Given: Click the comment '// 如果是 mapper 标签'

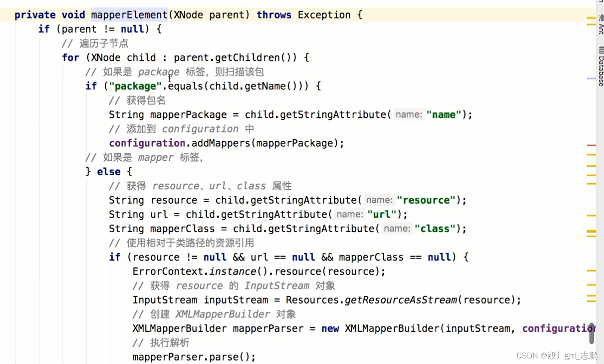Looking at the screenshot, I should coord(144,158).
